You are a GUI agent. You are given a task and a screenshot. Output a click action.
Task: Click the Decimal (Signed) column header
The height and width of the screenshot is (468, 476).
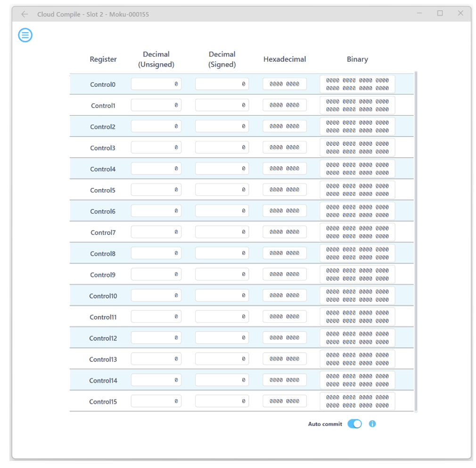tap(222, 59)
